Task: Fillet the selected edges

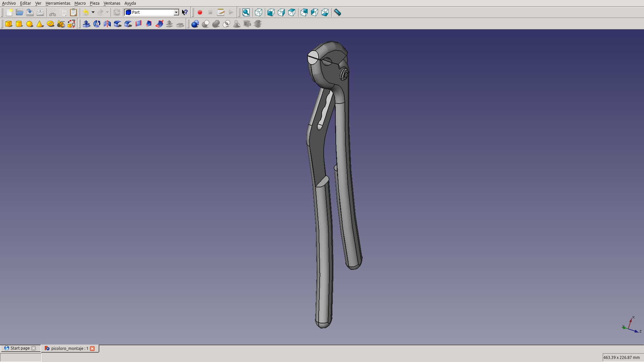Action: (117, 24)
